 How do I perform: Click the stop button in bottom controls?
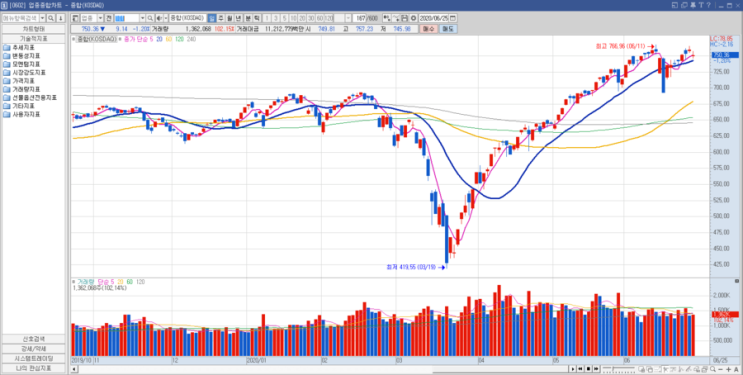[x=588, y=369]
